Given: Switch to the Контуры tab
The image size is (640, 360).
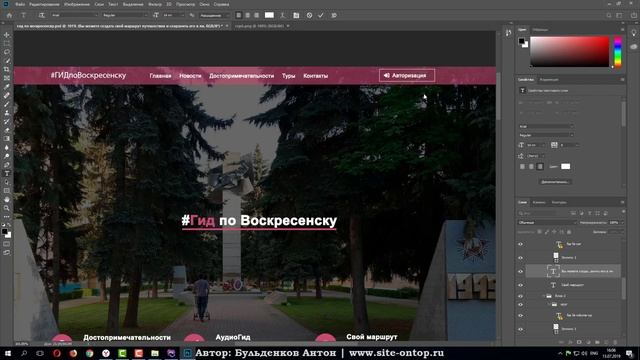Looking at the screenshot, I should click(559, 202).
